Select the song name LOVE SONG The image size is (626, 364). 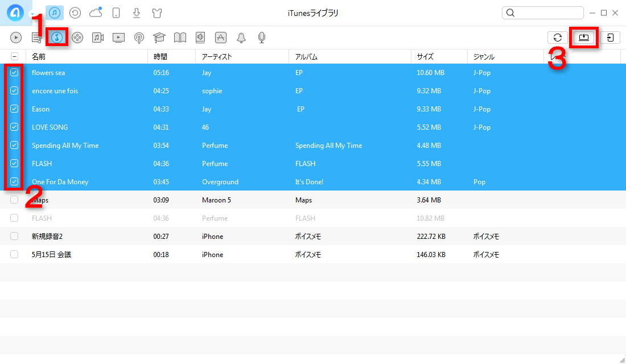coord(50,127)
